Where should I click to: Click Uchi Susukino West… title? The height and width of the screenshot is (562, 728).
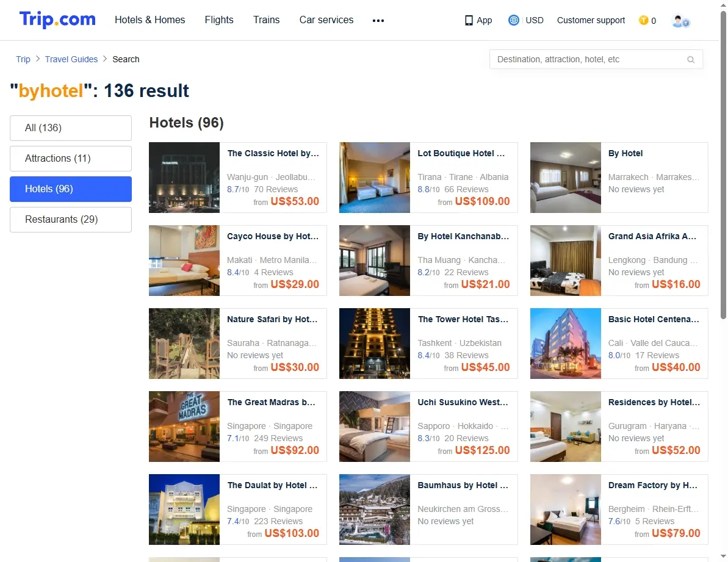click(463, 403)
